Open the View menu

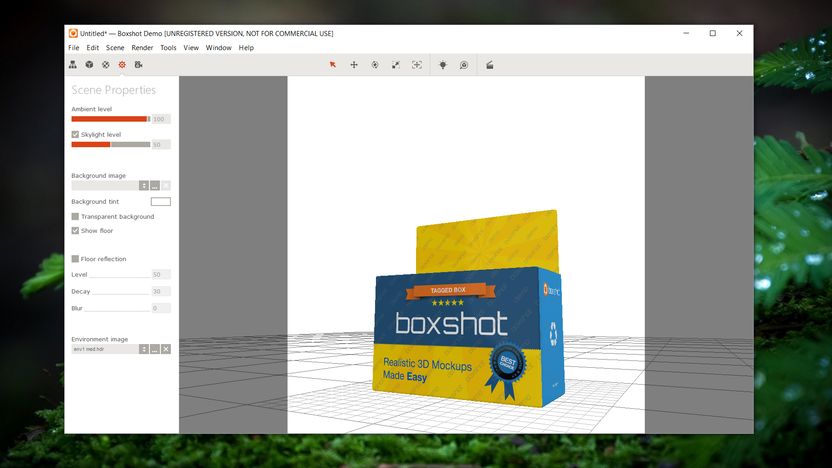191,48
